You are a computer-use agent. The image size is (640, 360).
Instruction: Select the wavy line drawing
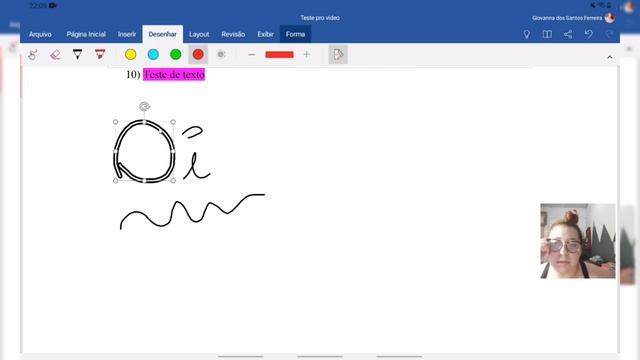click(192, 211)
